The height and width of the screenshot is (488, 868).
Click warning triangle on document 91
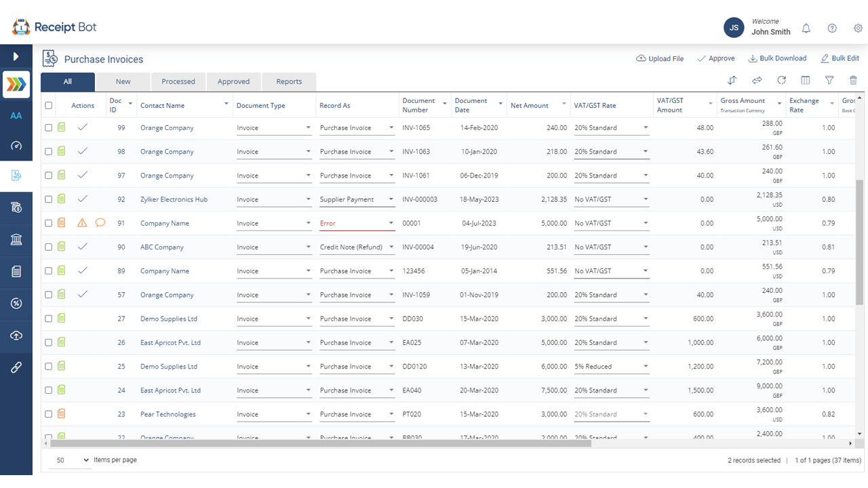[x=82, y=223]
